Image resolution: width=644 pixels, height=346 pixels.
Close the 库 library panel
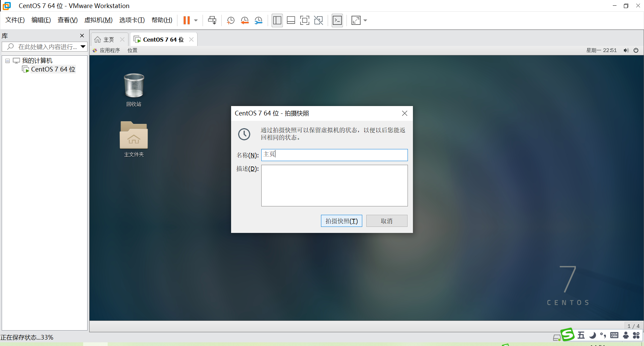point(82,36)
